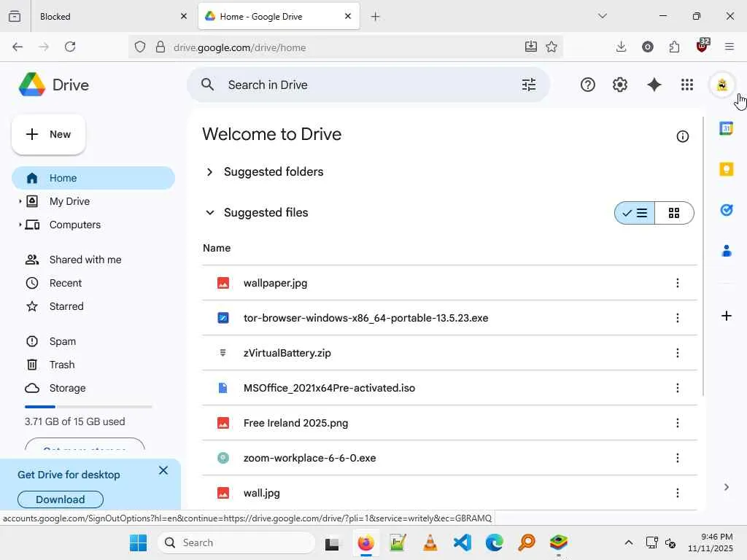Open VLC from the taskbar

click(430, 542)
